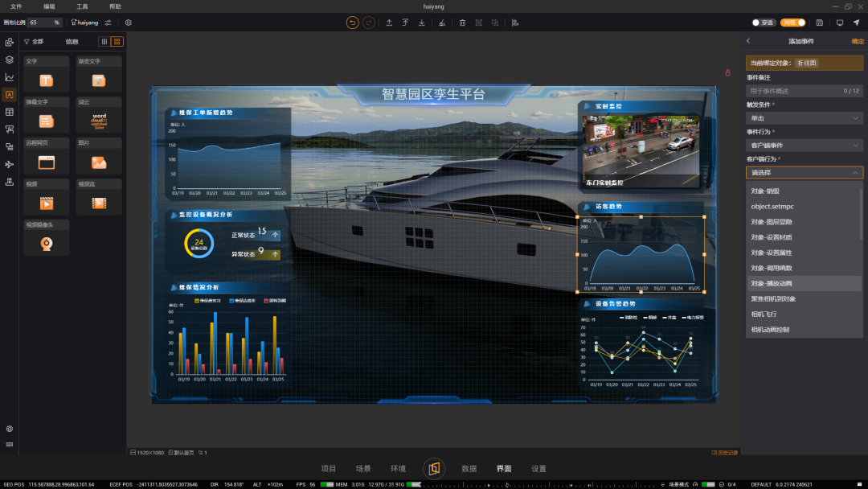This screenshot has width=868, height=489.
Task: Collapse the 客户端行为 请选择 dropdown
Action: click(805, 172)
